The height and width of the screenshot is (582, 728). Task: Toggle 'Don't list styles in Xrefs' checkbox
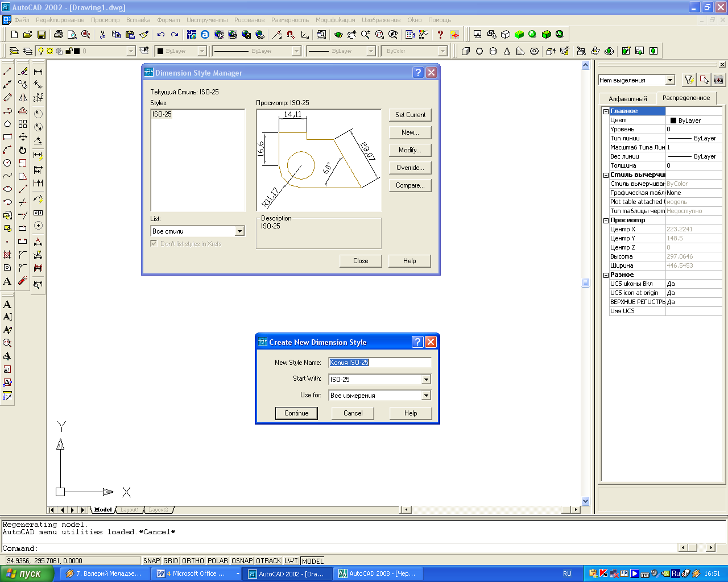pyautogui.click(x=154, y=243)
